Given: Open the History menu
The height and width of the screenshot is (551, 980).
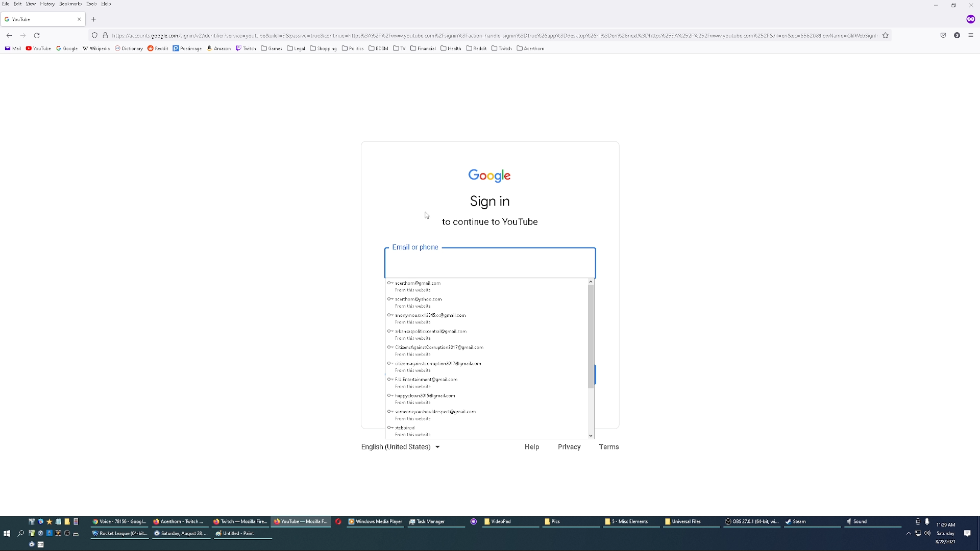Looking at the screenshot, I should tap(47, 4).
